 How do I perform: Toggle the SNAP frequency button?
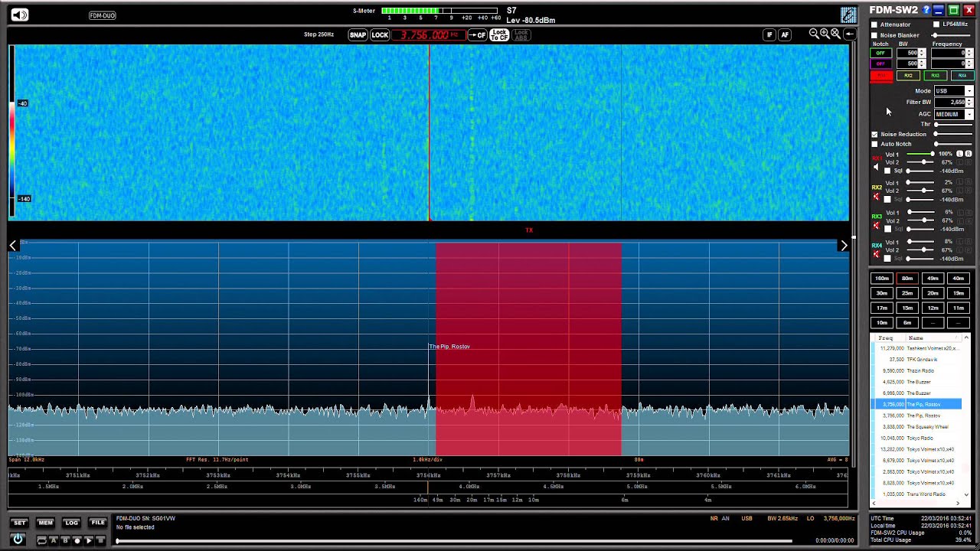(x=358, y=35)
